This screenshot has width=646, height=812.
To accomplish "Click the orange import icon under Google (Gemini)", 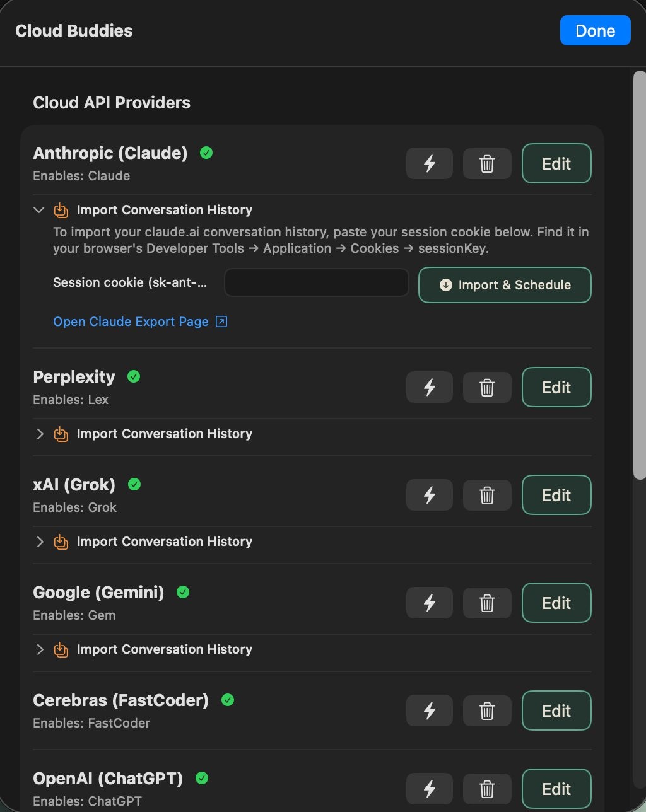I will click(61, 649).
